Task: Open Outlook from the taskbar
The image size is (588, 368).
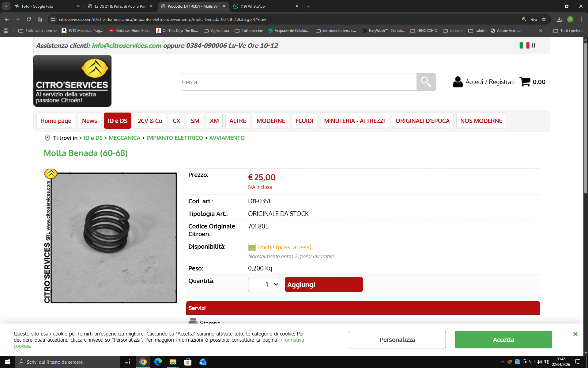Action: (x=203, y=362)
